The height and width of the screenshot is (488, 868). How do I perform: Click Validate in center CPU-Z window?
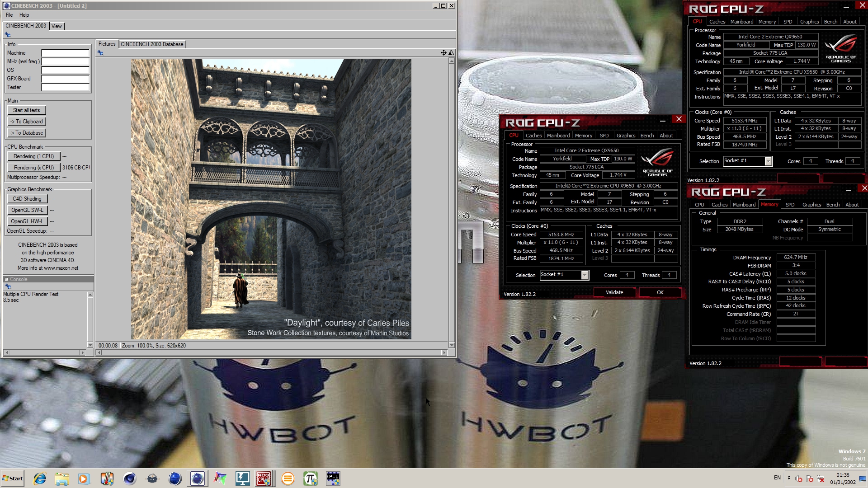614,292
